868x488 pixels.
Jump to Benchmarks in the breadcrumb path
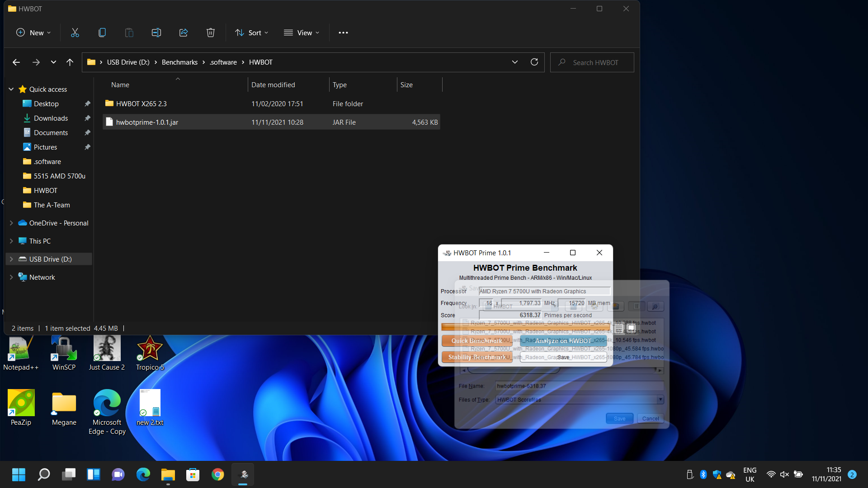click(x=179, y=62)
